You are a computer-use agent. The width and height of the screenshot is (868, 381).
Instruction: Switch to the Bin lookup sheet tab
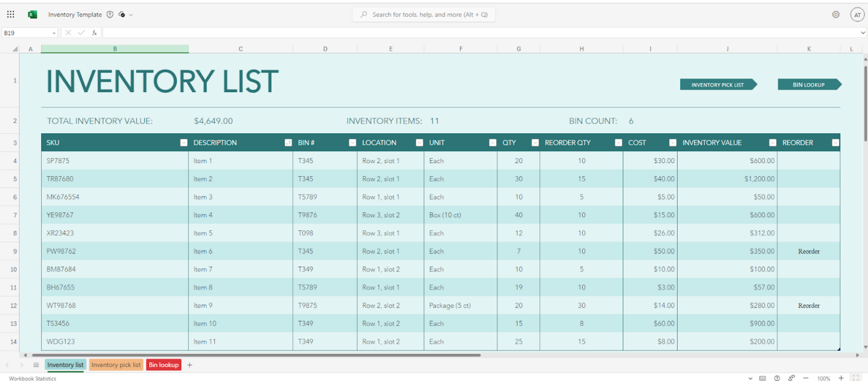click(x=163, y=365)
